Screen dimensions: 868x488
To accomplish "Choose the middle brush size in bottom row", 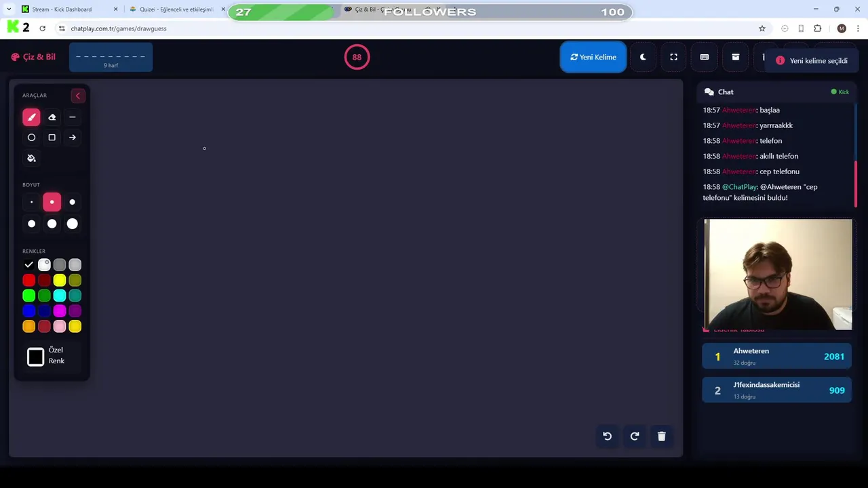I will [x=52, y=224].
